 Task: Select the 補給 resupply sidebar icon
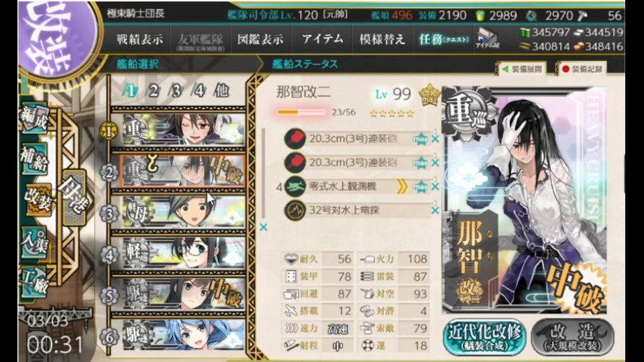click(x=34, y=160)
